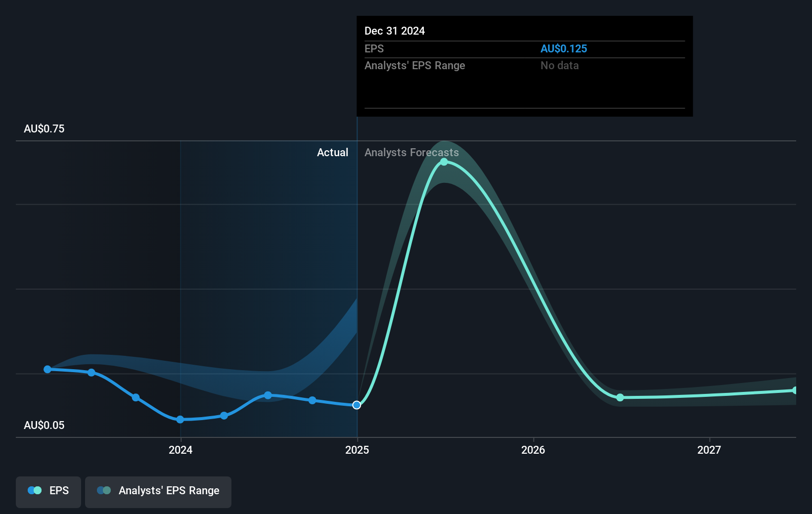Click 'No data' in the tooltip
Image resolution: width=812 pixels, height=514 pixels.
coord(559,65)
